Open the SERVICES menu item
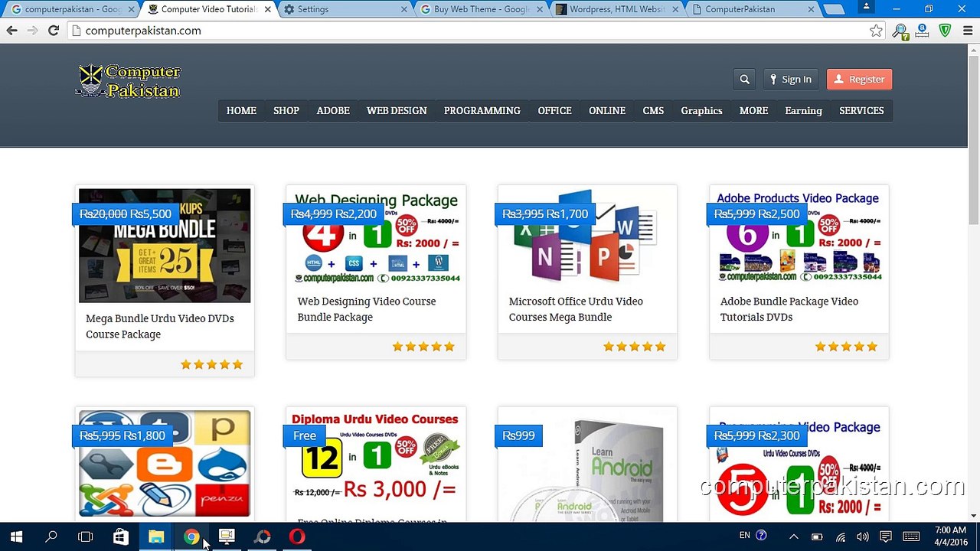The height and width of the screenshot is (551, 980). pyautogui.click(x=861, y=110)
